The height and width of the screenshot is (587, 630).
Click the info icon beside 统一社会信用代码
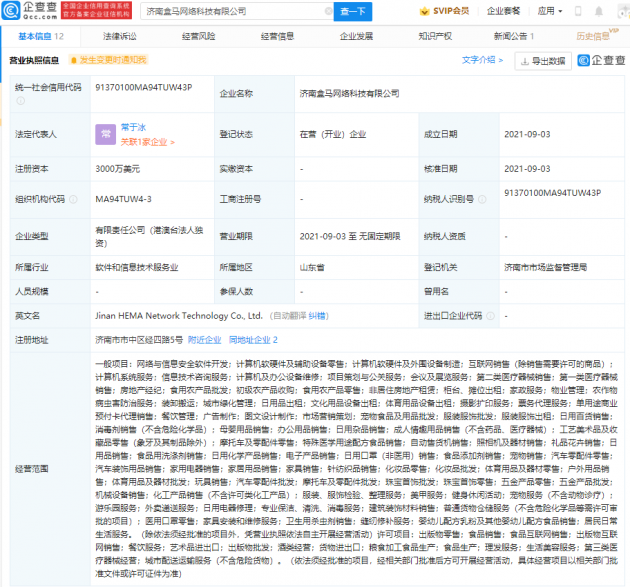pos(20,101)
